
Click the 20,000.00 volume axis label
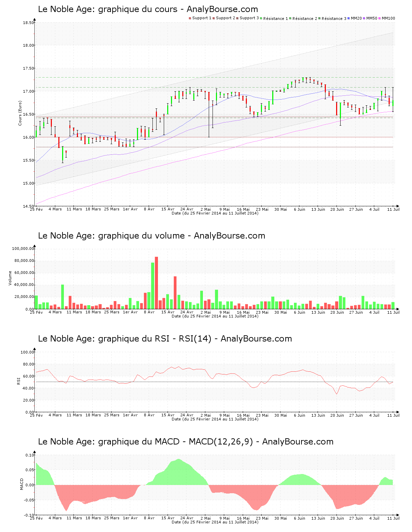click(24, 297)
